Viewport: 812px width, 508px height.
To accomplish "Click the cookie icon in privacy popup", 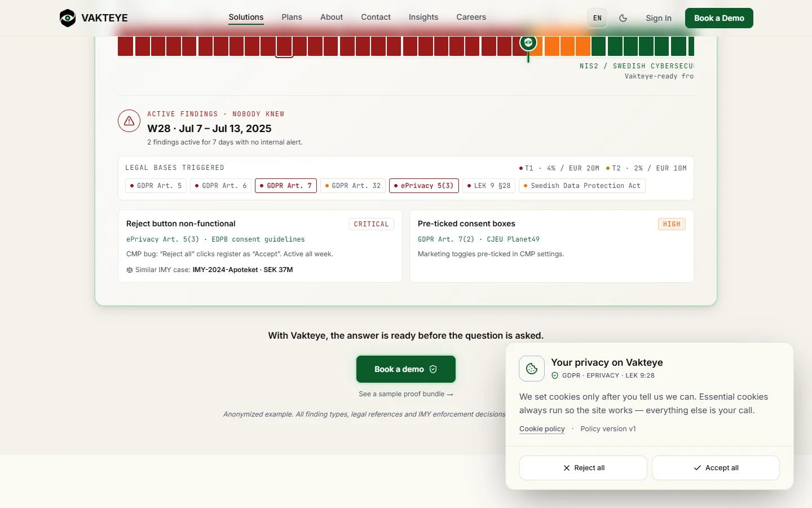I will pos(532,369).
